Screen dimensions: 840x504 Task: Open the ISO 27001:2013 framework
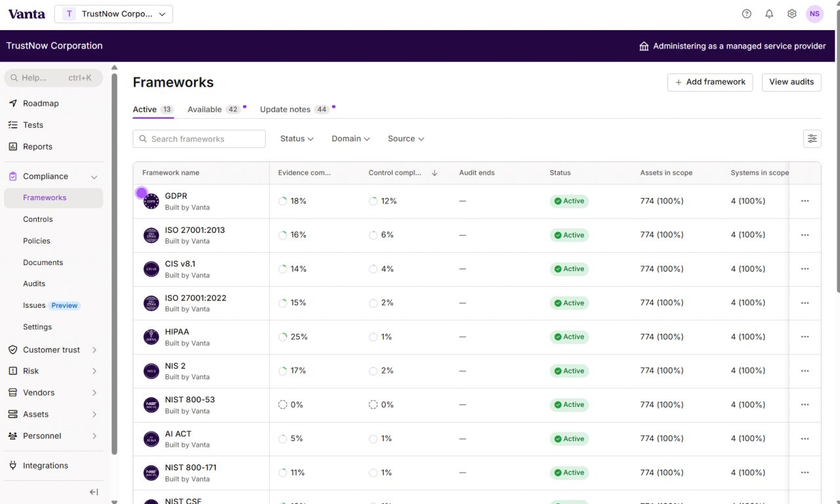click(195, 230)
